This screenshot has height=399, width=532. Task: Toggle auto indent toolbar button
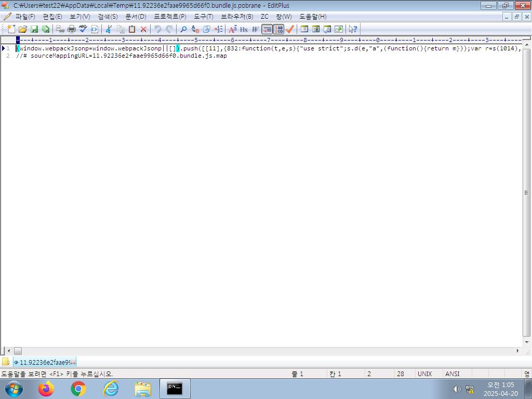click(x=267, y=29)
